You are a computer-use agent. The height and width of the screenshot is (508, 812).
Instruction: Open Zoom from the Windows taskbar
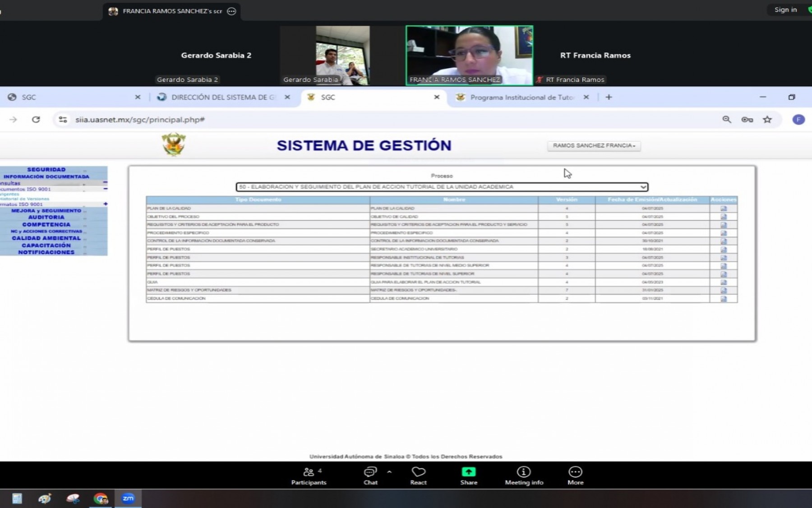[128, 499]
